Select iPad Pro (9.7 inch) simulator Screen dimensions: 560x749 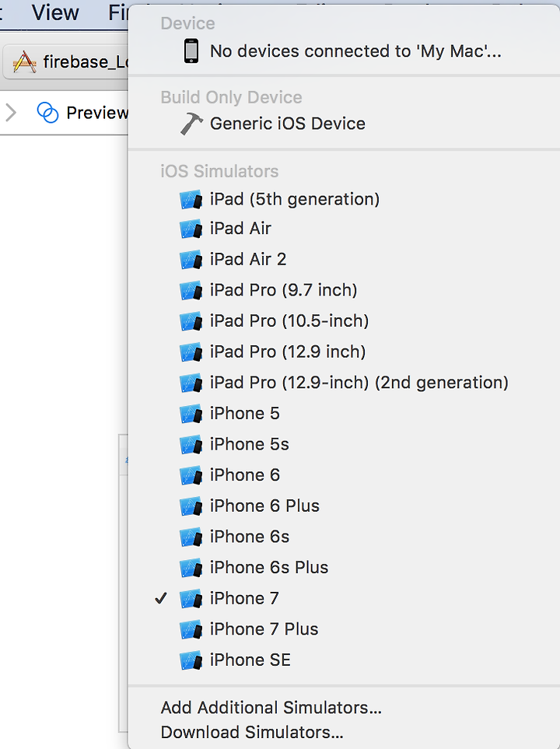(344, 290)
